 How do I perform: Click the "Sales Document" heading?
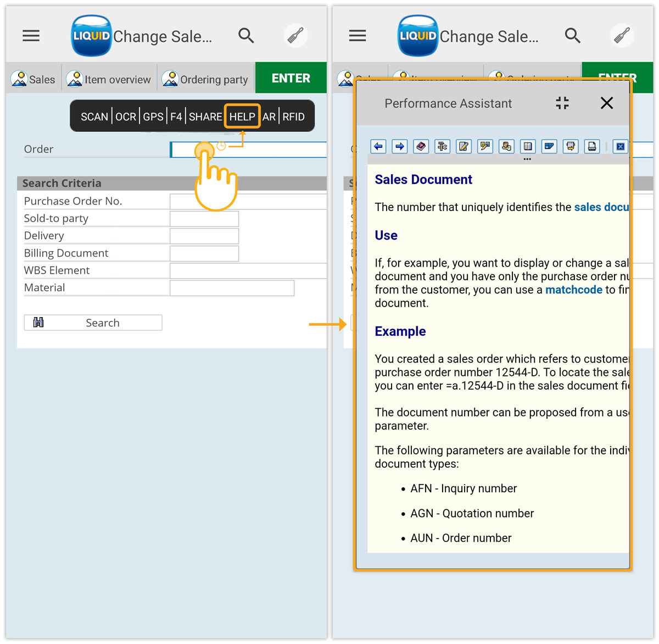pos(423,180)
